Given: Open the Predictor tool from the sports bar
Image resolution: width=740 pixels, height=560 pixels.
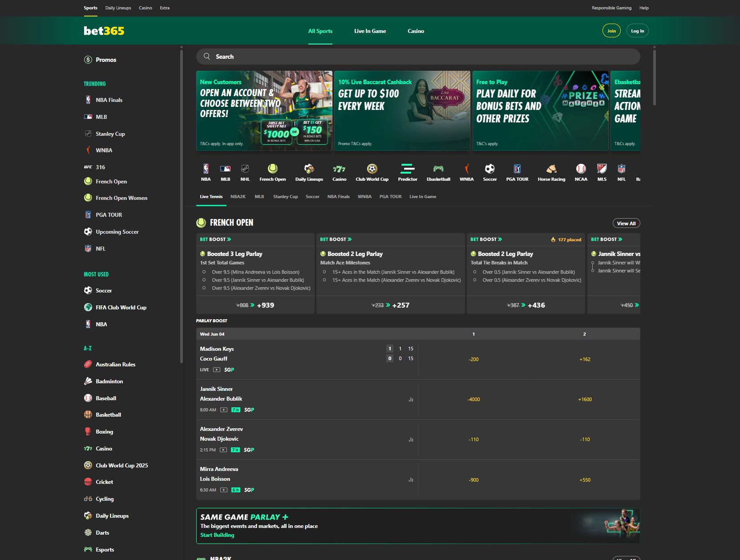Looking at the screenshot, I should (408, 171).
